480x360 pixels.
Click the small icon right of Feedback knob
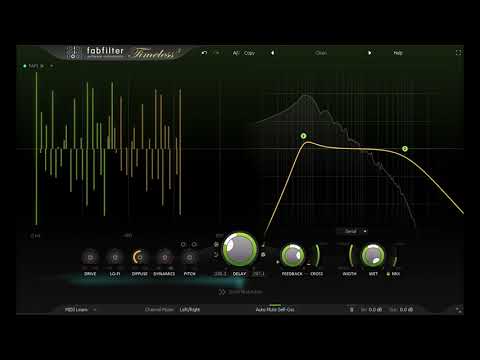pos(309,264)
